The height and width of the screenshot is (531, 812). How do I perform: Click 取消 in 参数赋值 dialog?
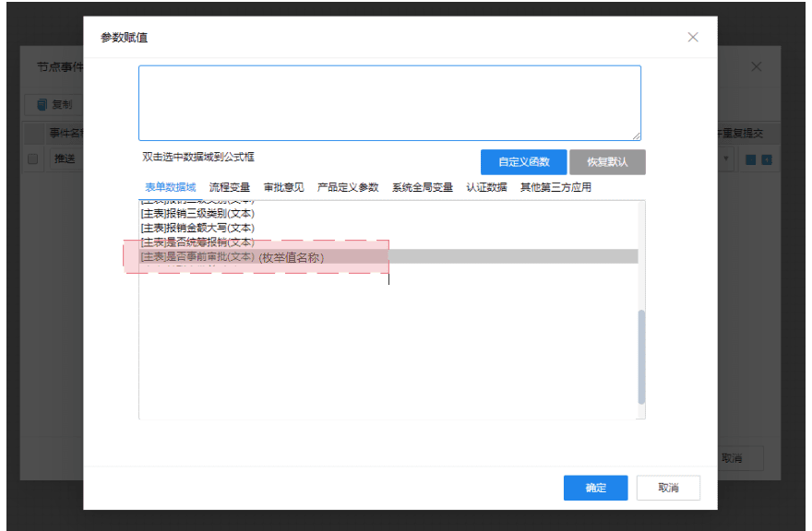(x=668, y=488)
